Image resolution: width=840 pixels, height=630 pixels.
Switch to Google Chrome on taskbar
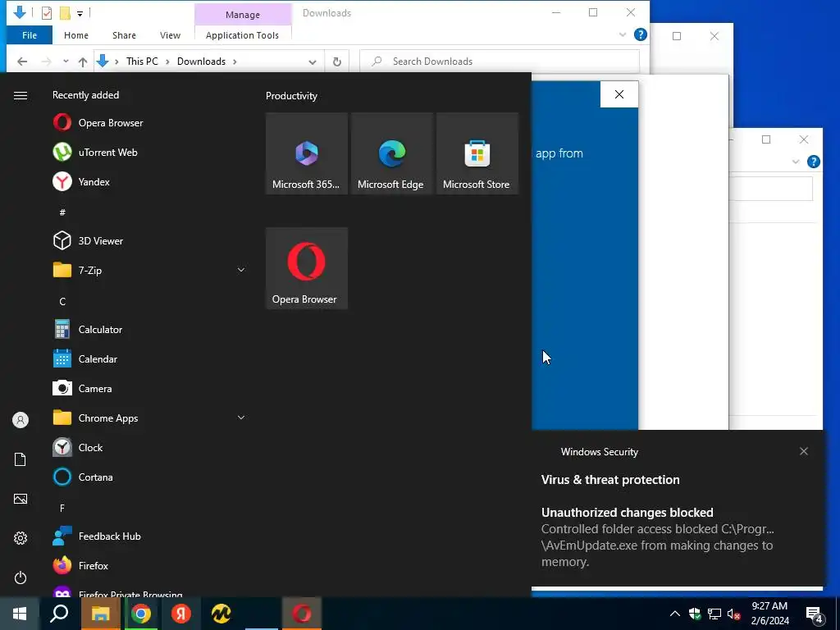click(141, 614)
